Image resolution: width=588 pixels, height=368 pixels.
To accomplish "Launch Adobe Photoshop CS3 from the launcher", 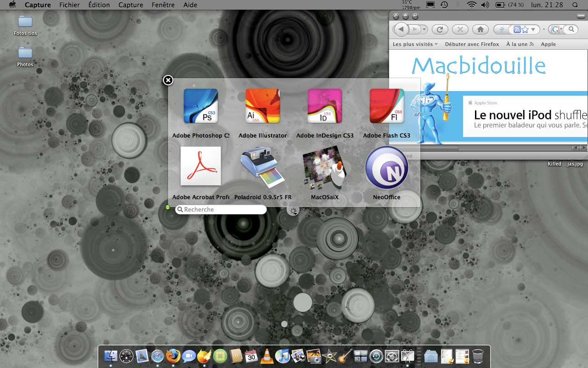I will [x=201, y=106].
